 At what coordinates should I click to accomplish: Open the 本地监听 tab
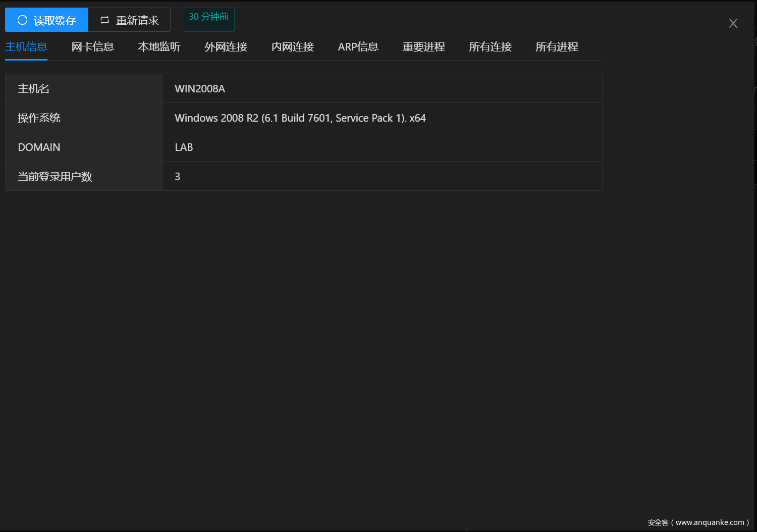pos(159,47)
